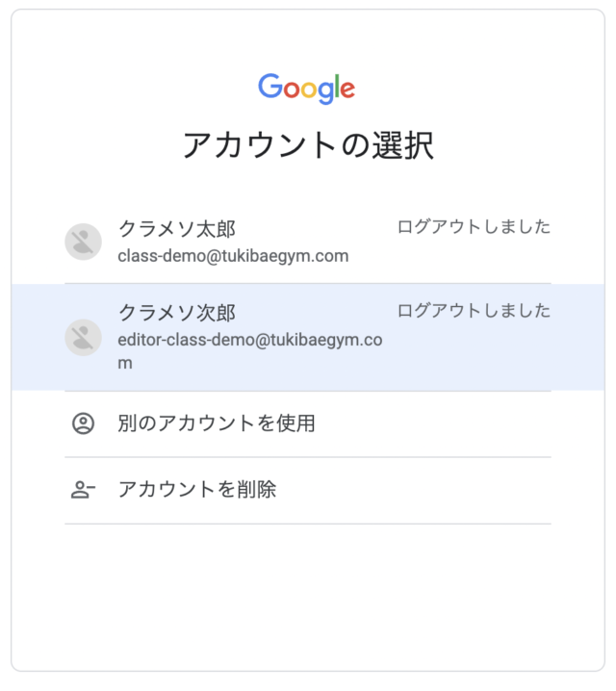Click ログアウトしました status next to クラメソ太郎

click(x=475, y=227)
